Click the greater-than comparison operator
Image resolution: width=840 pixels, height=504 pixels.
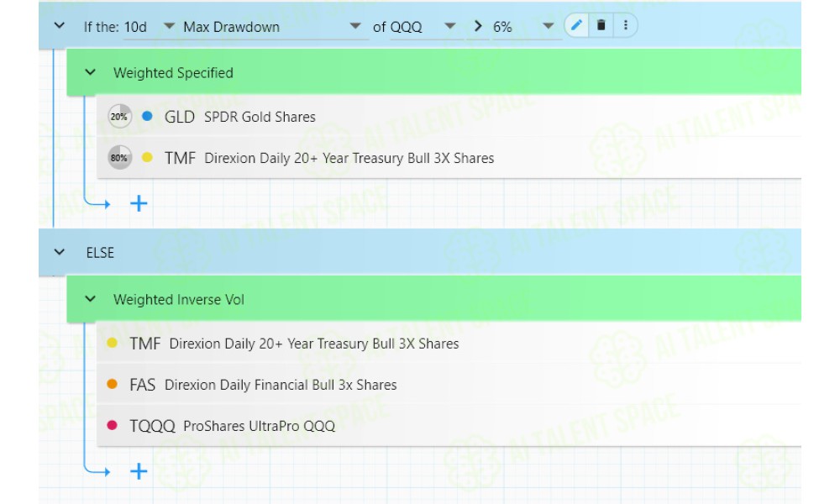click(x=478, y=26)
